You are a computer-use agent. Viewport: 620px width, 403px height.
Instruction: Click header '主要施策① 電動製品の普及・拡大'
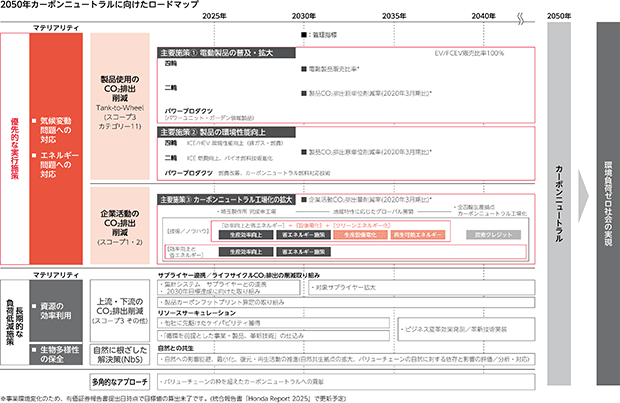[226, 53]
